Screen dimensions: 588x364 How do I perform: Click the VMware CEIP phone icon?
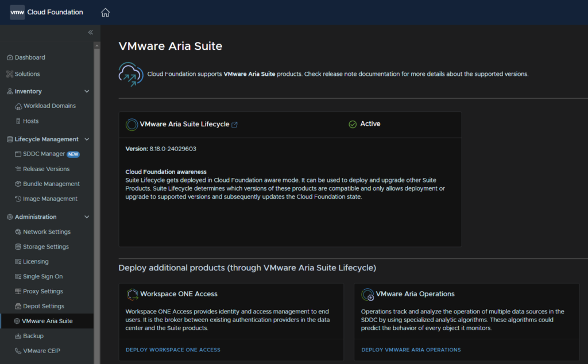[x=18, y=351]
